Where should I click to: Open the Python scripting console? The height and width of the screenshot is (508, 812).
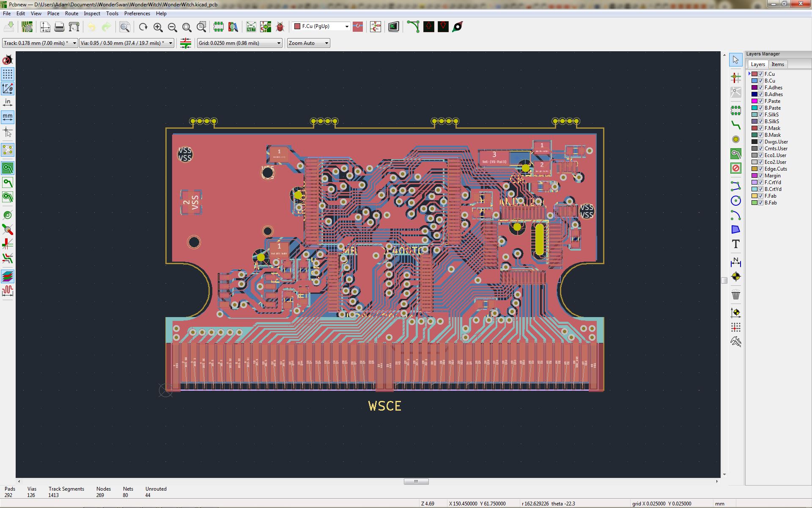click(x=394, y=27)
